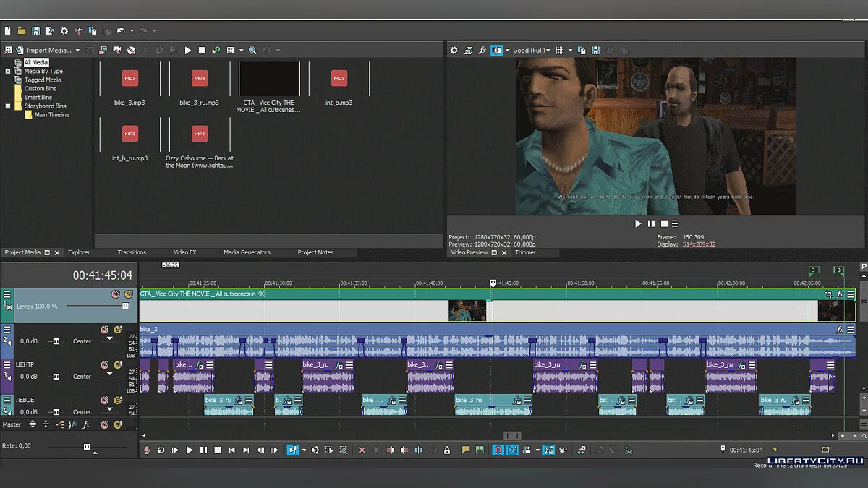This screenshot has height=488, width=868.
Task: Click the Save project icon in top toolbar
Action: [x=35, y=31]
